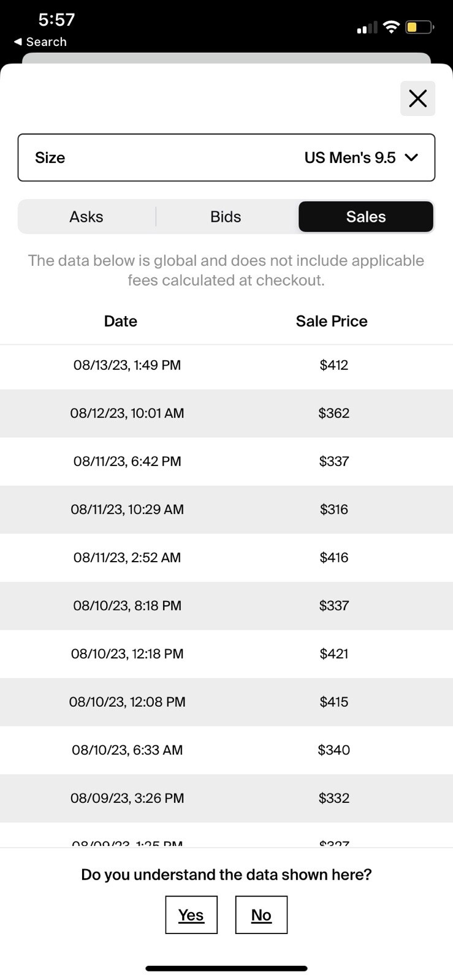Close the sales data sheet
This screenshot has height=980, width=453.
pyautogui.click(x=417, y=98)
